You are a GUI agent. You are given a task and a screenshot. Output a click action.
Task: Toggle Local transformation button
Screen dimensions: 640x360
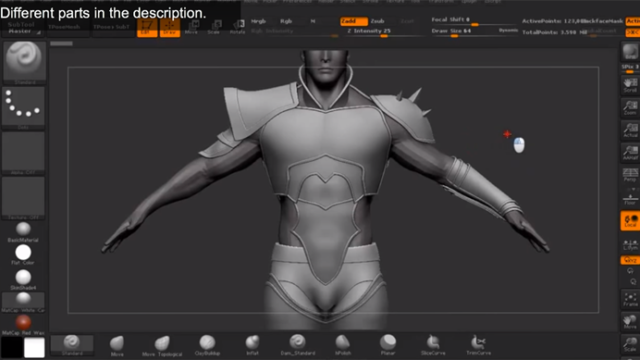[x=630, y=221]
